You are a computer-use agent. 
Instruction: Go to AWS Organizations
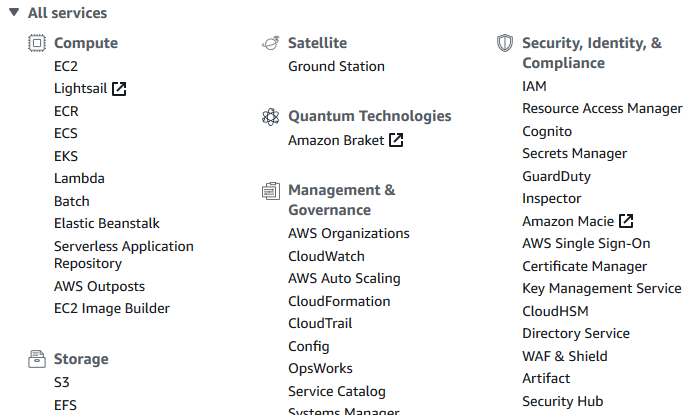pyautogui.click(x=349, y=233)
